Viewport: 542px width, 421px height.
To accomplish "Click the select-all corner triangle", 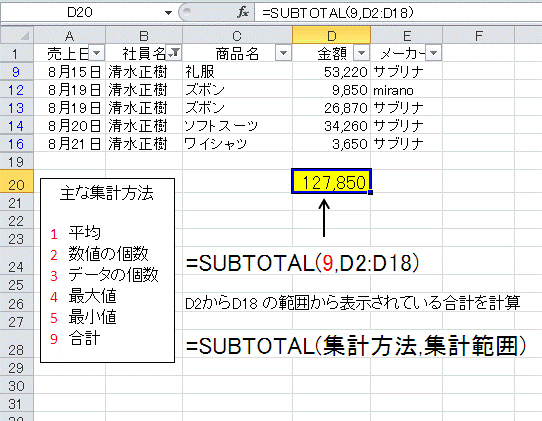I will pyautogui.click(x=24, y=36).
